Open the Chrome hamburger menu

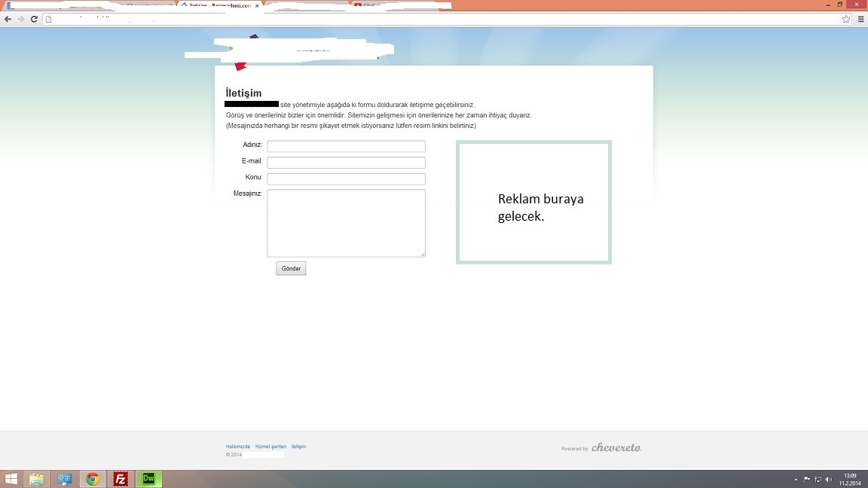(861, 20)
